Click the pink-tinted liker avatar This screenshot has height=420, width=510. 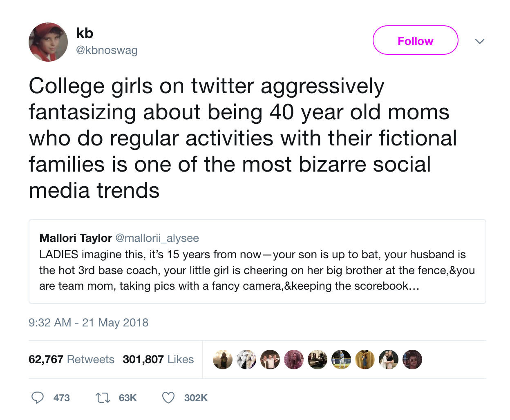click(x=294, y=360)
